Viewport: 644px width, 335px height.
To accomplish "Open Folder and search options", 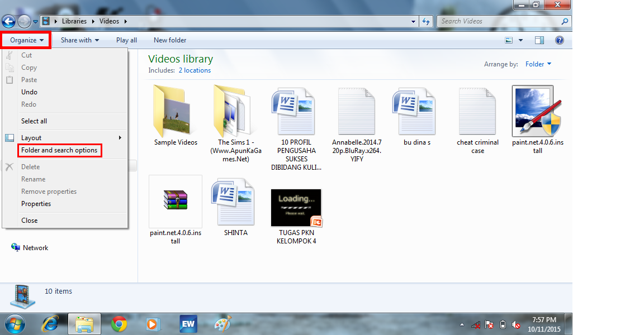I will [x=60, y=150].
